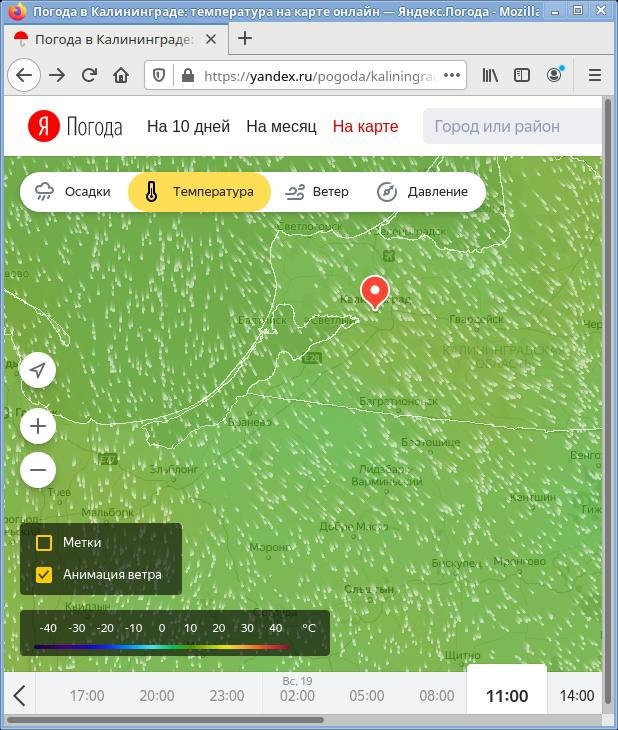
Task: Click the Yandex logo icon
Action: tap(44, 126)
